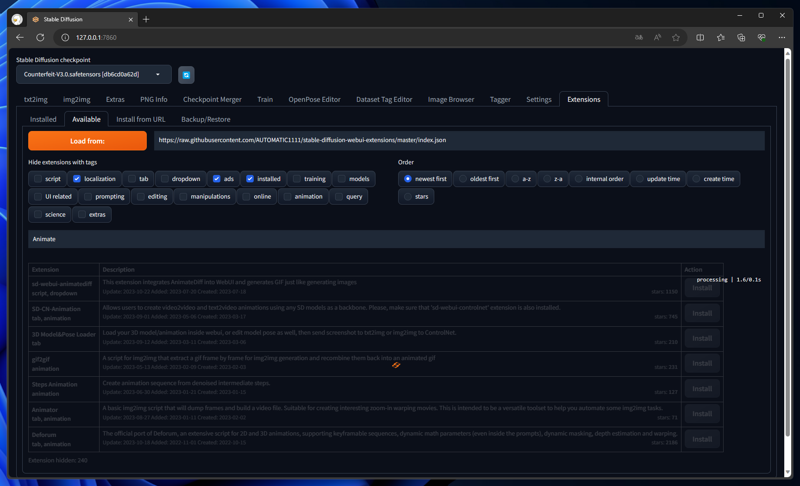Switch to the txt2img tab
The width and height of the screenshot is (800, 486).
point(36,99)
